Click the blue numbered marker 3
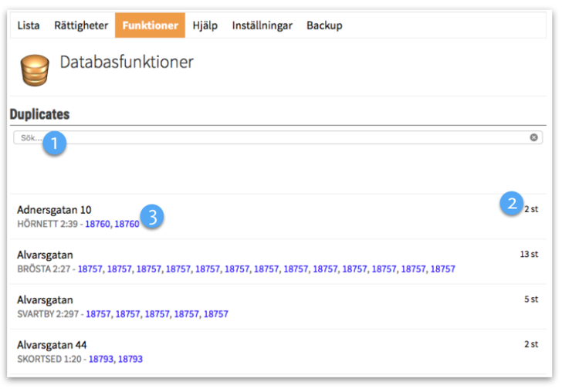Screen dimensions: 562x392 [x=153, y=217]
